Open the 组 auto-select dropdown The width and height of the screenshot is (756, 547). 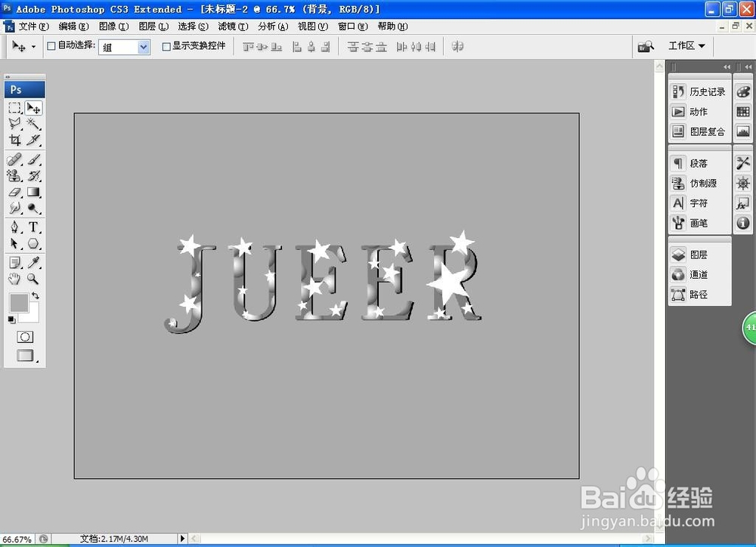125,47
